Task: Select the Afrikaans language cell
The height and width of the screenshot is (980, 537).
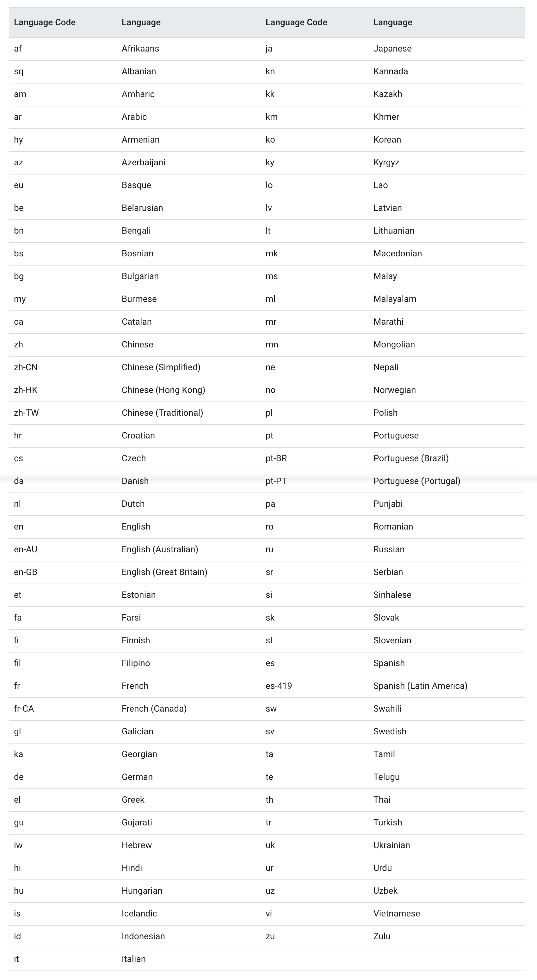Action: 140,49
